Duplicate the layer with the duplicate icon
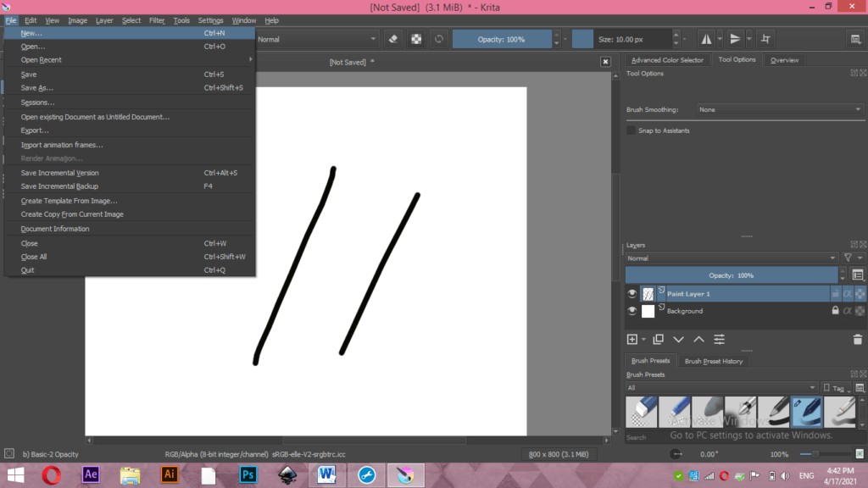This screenshot has height=488, width=868. [658, 339]
